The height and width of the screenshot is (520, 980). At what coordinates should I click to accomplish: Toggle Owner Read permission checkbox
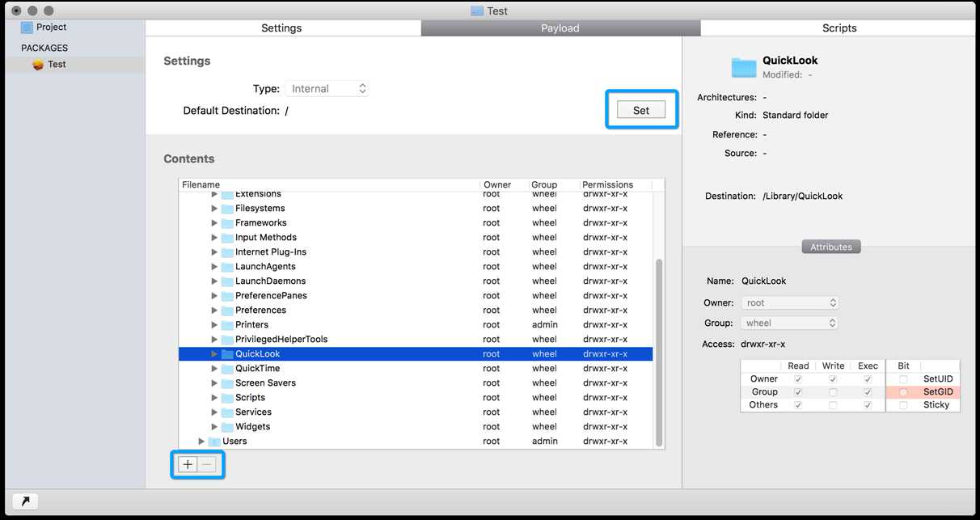click(x=798, y=379)
